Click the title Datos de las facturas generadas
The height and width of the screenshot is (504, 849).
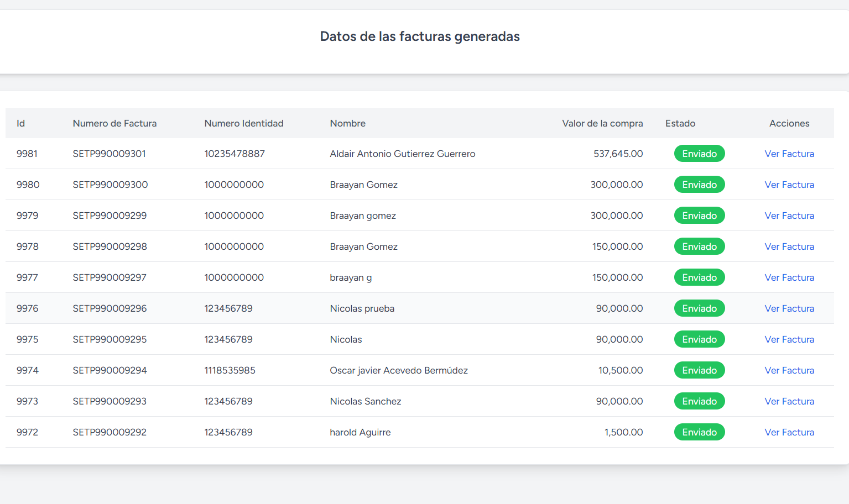pos(420,36)
